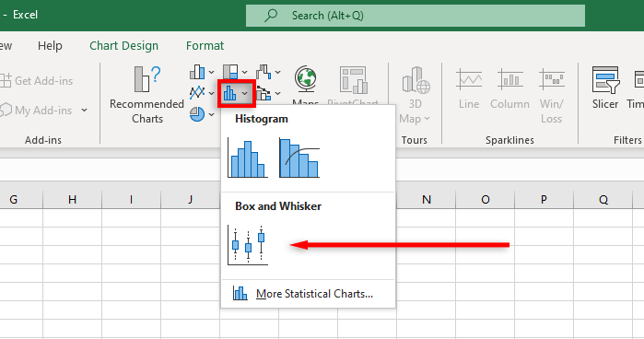Switch to the Chart Design tab
This screenshot has height=339, width=644.
click(x=124, y=46)
